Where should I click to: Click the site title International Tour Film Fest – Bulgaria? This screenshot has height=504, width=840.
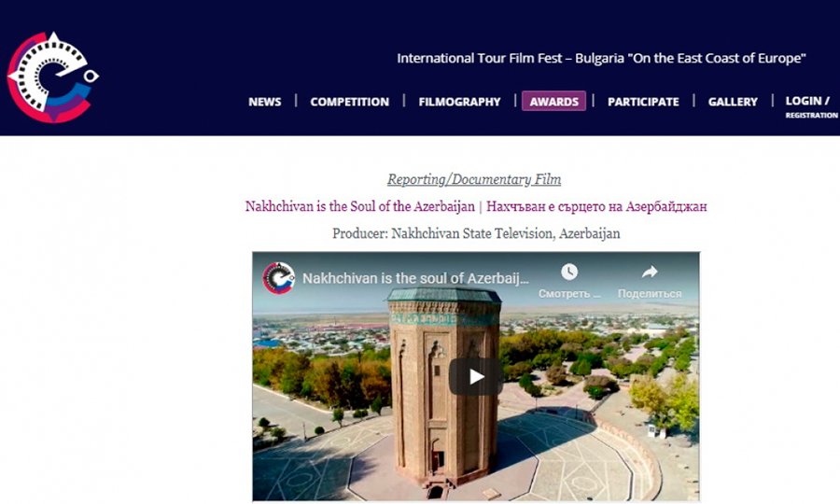pyautogui.click(x=601, y=58)
